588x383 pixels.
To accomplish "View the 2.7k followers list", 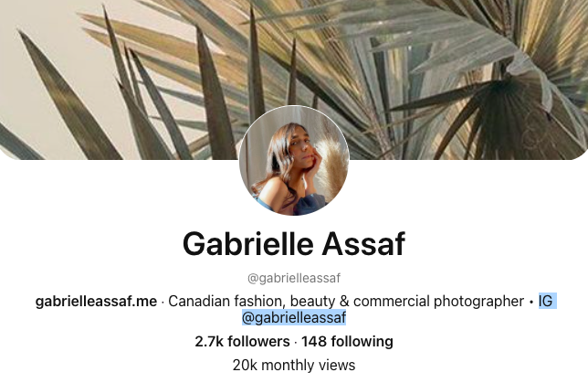I will click(242, 342).
